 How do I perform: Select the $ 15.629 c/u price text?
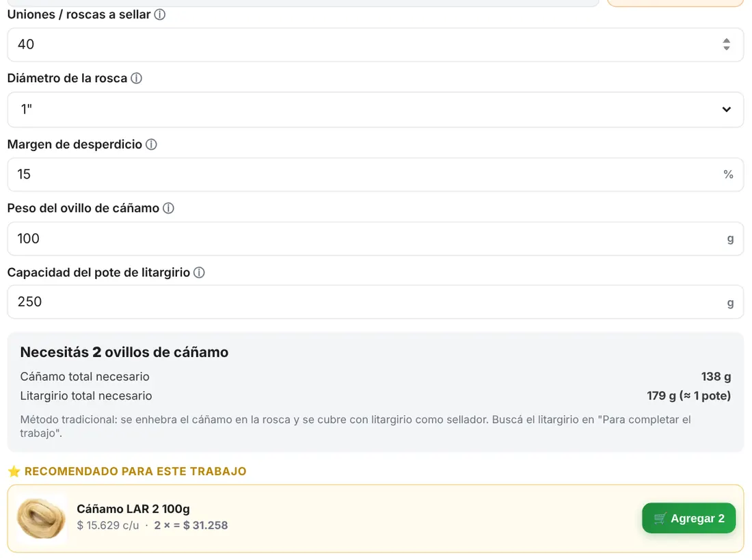coord(108,525)
